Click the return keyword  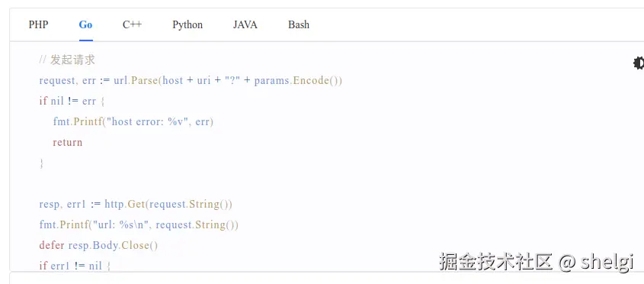[67, 143]
